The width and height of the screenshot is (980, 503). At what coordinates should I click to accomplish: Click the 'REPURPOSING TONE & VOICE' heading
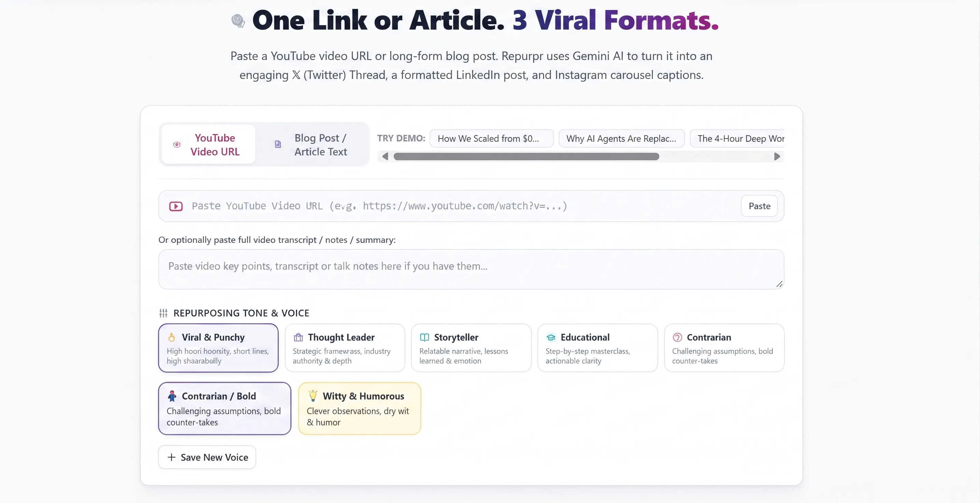tap(241, 313)
